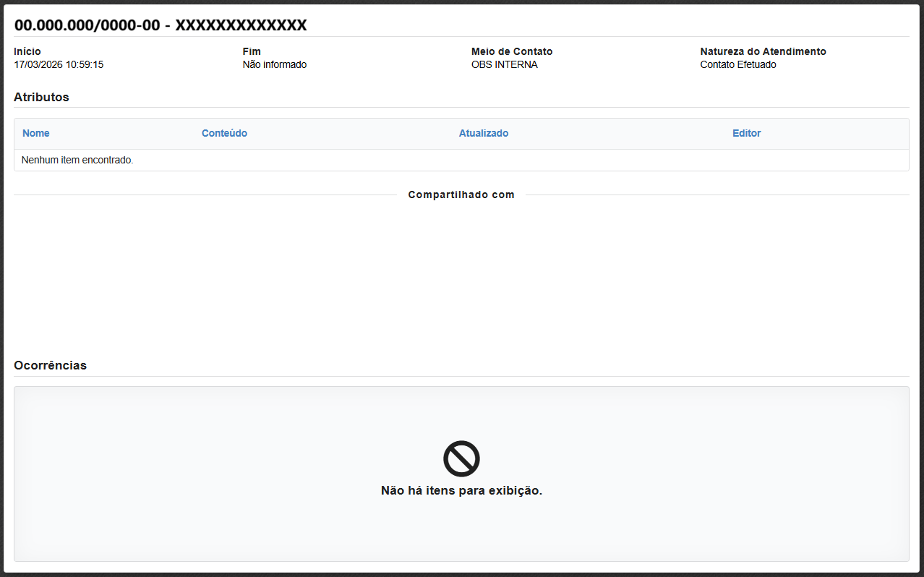Click the record title 00.000.000/0000-00
The image size is (924, 577).
[x=87, y=25]
